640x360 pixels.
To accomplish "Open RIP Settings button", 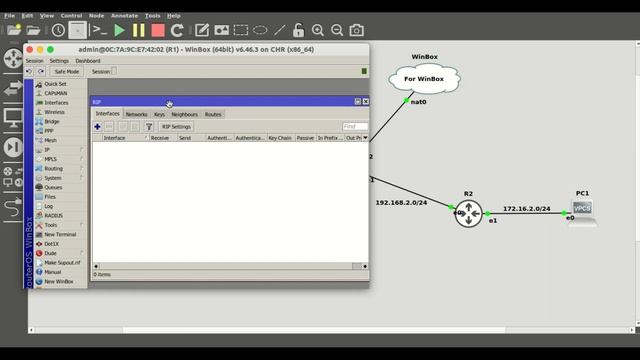I will pyautogui.click(x=176, y=127).
